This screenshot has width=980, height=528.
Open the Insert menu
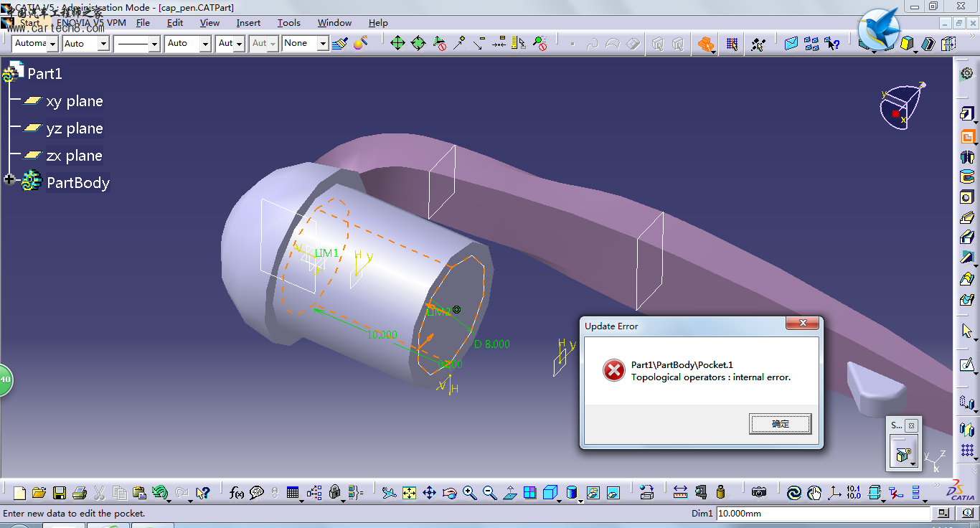(x=248, y=23)
